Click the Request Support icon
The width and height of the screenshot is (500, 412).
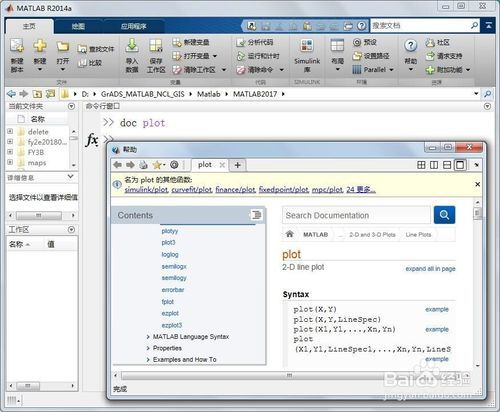click(x=430, y=56)
